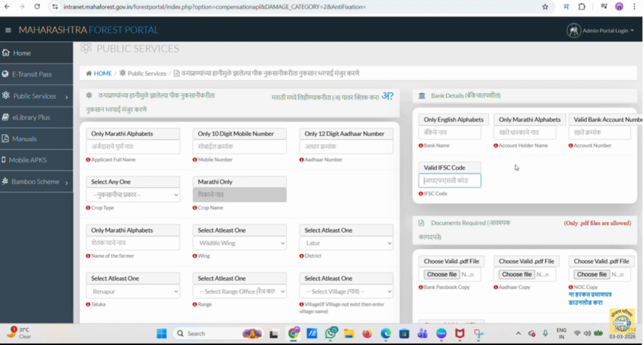Open File Explorer from the taskbar
This screenshot has height=345, width=644.
[x=348, y=333]
